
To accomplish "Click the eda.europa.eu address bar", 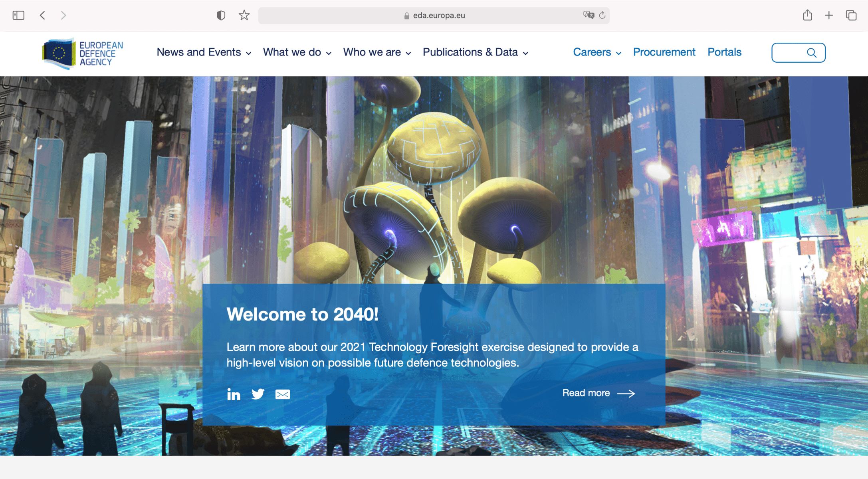I will click(434, 16).
